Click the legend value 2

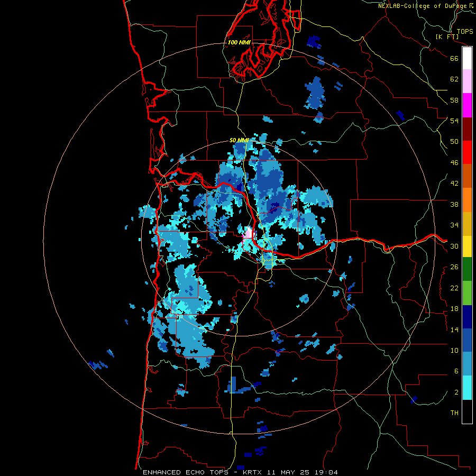(456, 392)
